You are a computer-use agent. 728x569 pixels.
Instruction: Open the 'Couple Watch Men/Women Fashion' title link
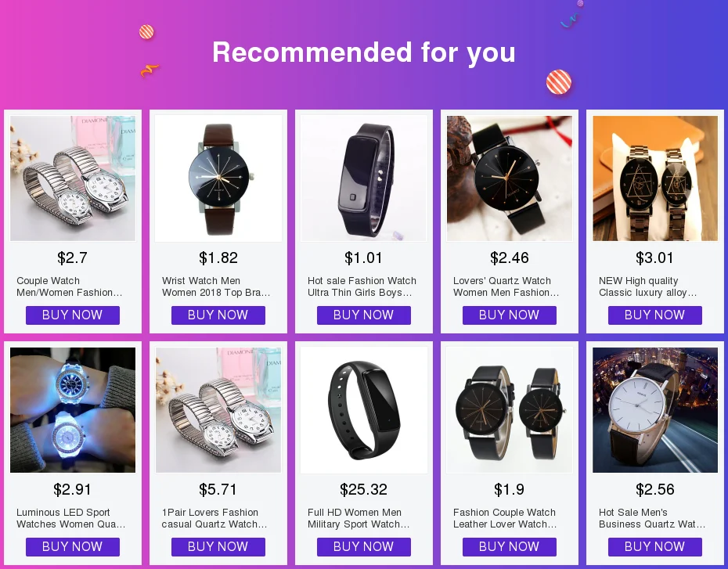click(x=69, y=286)
